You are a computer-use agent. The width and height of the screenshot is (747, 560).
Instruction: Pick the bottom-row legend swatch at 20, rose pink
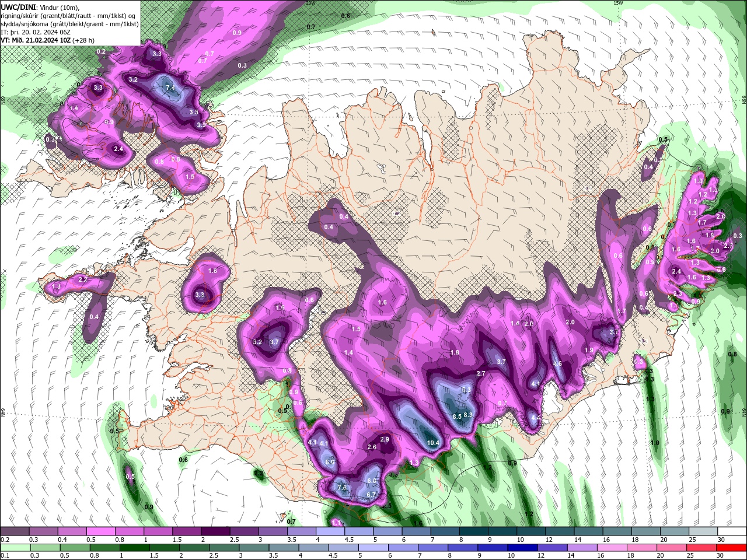(672, 548)
